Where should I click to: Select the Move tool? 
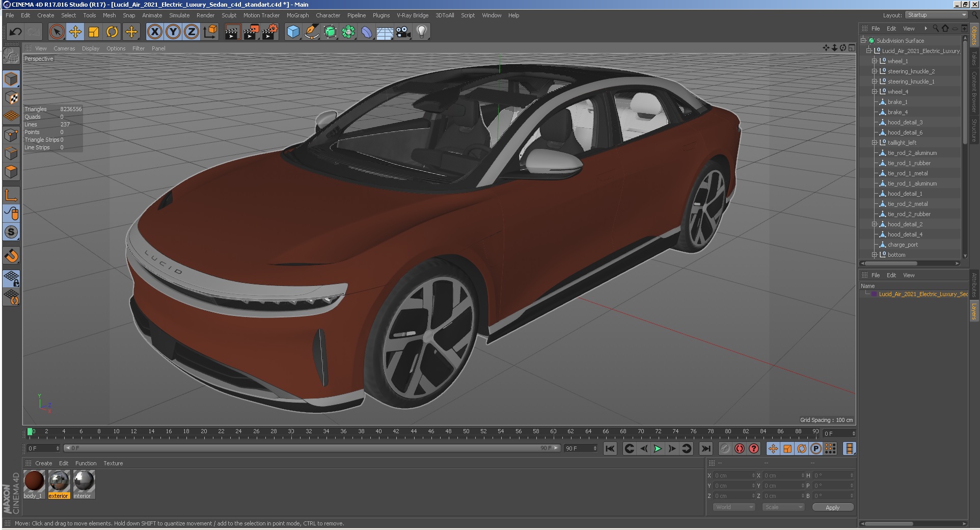click(x=75, y=32)
